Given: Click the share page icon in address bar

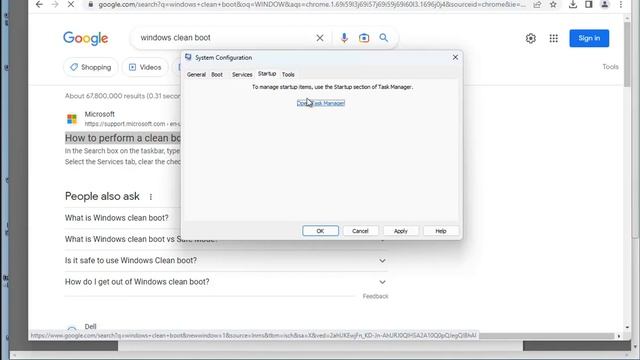Looking at the screenshot, I should [x=537, y=4].
